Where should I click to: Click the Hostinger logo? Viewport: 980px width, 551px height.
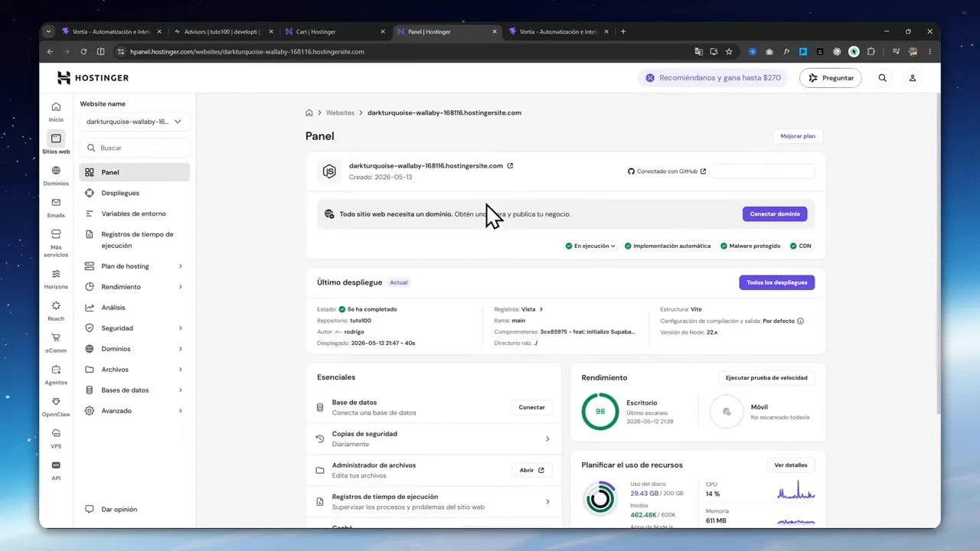pos(93,77)
